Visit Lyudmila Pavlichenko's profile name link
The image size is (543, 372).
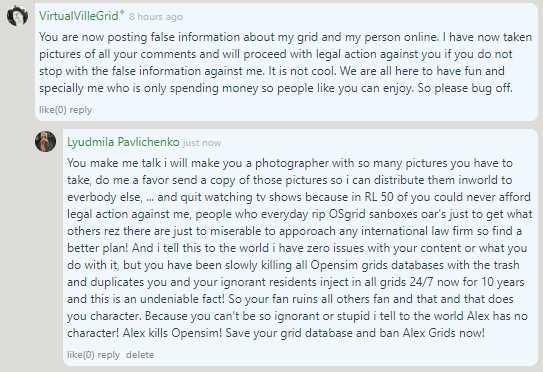point(123,142)
